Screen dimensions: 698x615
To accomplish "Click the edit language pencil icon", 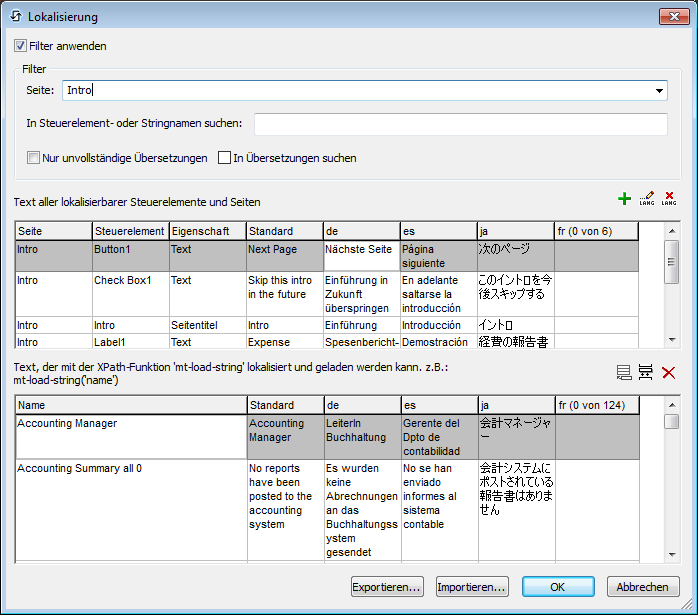I will (x=646, y=199).
